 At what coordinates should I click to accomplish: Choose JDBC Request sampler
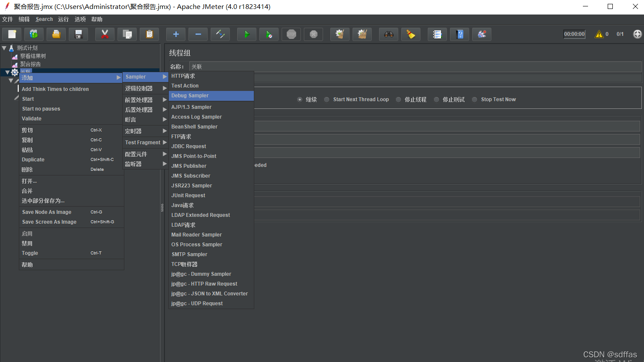pyautogui.click(x=212, y=146)
